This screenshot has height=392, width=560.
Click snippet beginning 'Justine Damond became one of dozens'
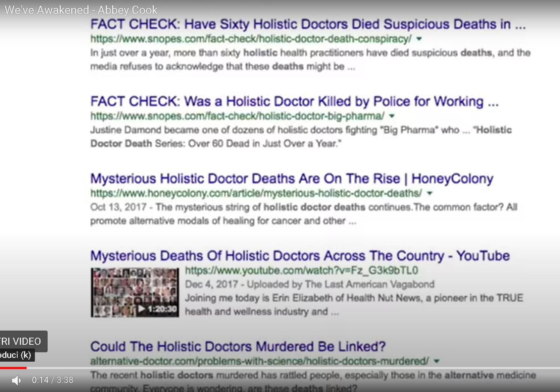(301, 137)
